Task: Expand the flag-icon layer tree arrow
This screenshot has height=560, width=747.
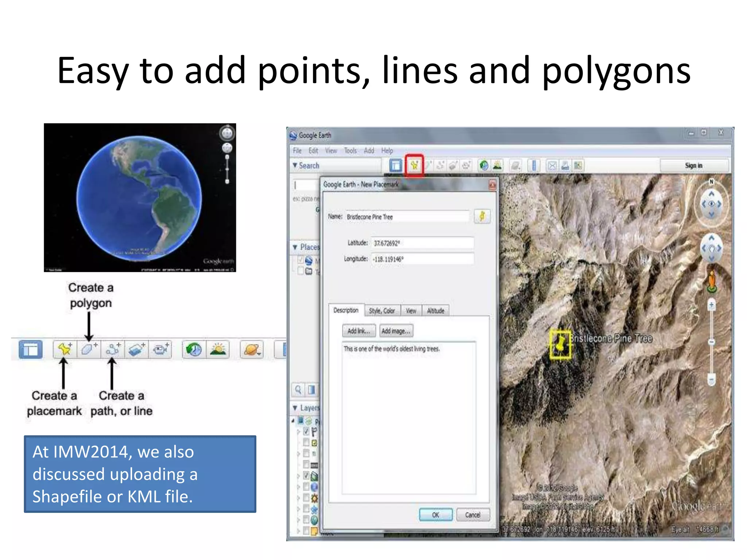Action: (x=298, y=432)
